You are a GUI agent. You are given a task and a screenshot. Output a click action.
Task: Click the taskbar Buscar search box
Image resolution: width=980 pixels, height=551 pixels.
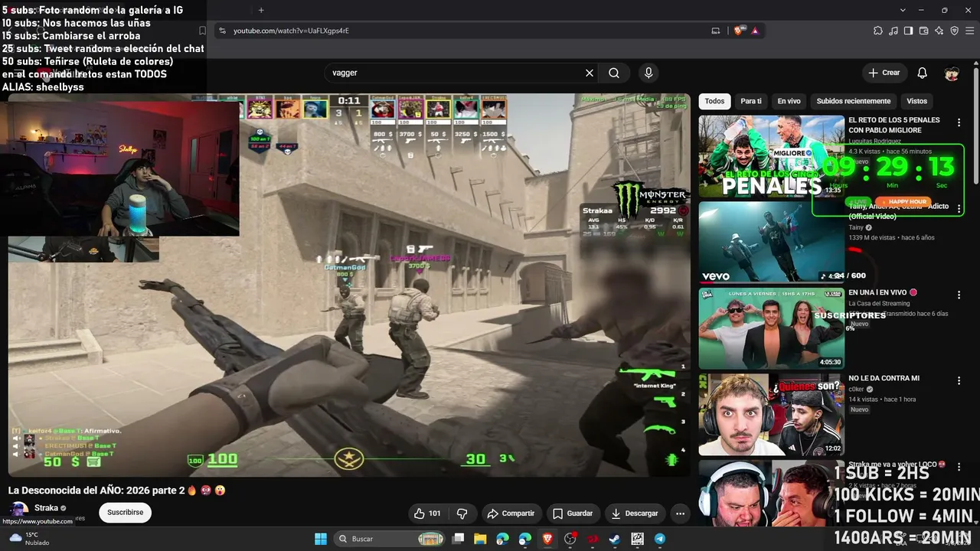(390, 539)
